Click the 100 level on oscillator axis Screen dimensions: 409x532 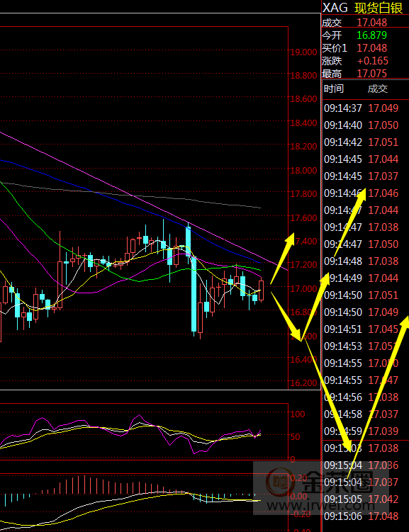coord(298,414)
